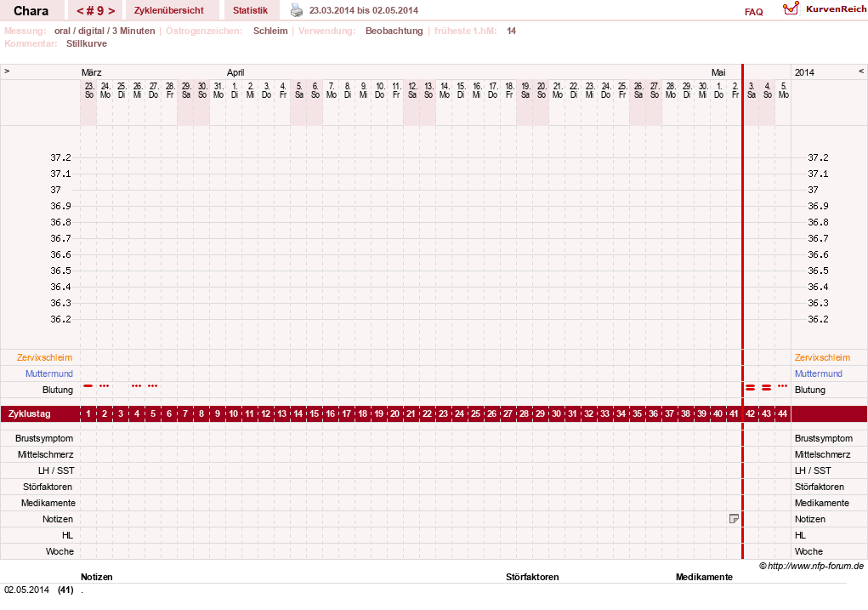Screen dimensions: 868x610
Task: Click the März month label
Action: coord(91,72)
